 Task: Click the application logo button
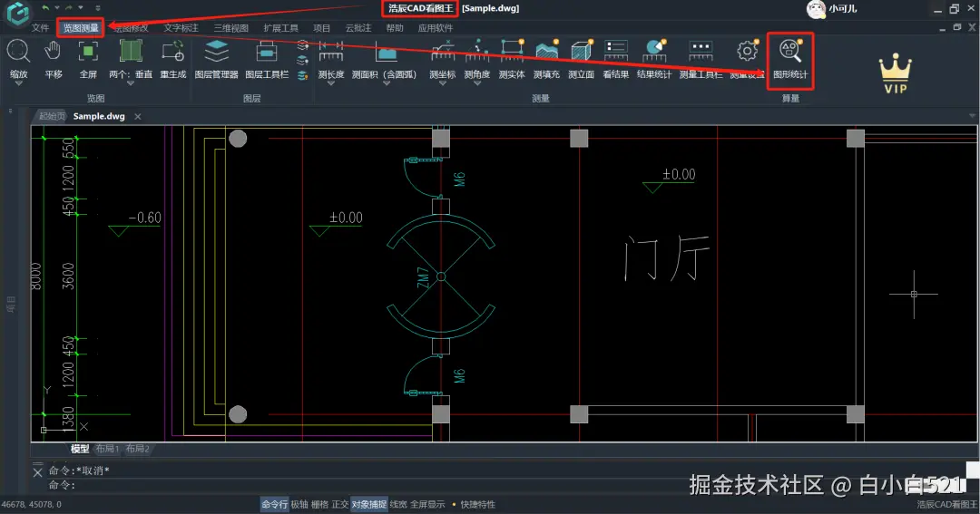click(x=17, y=13)
